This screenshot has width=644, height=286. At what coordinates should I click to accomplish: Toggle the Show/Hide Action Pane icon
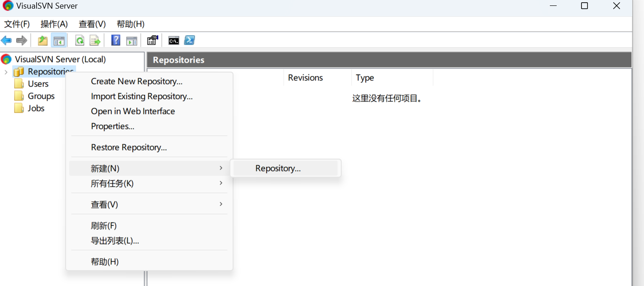point(131,41)
